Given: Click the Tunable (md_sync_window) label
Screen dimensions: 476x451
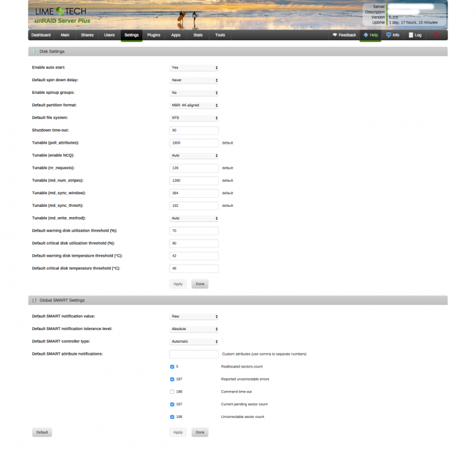Looking at the screenshot, I should pos(58,193).
